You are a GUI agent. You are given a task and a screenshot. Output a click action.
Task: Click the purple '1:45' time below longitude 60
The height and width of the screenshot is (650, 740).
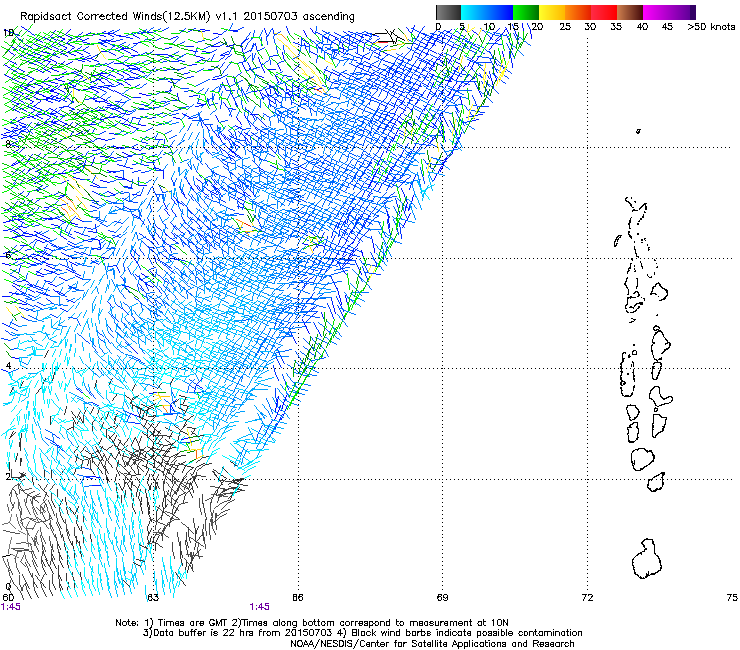tap(11, 607)
